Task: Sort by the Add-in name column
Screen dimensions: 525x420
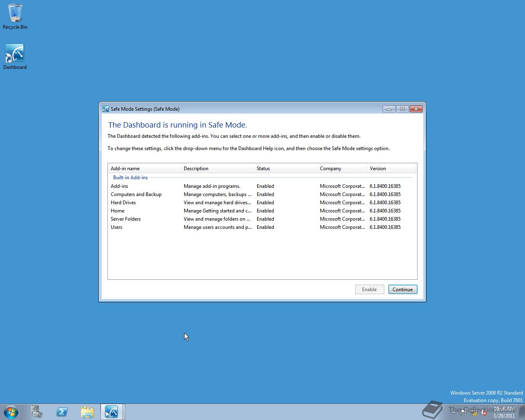Action: click(x=144, y=169)
